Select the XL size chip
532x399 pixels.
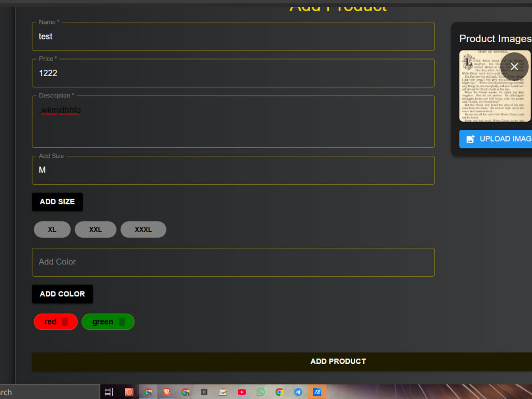click(52, 230)
